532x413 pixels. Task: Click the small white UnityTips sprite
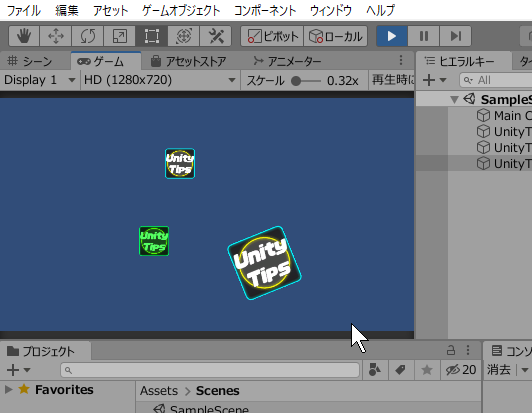(x=180, y=164)
